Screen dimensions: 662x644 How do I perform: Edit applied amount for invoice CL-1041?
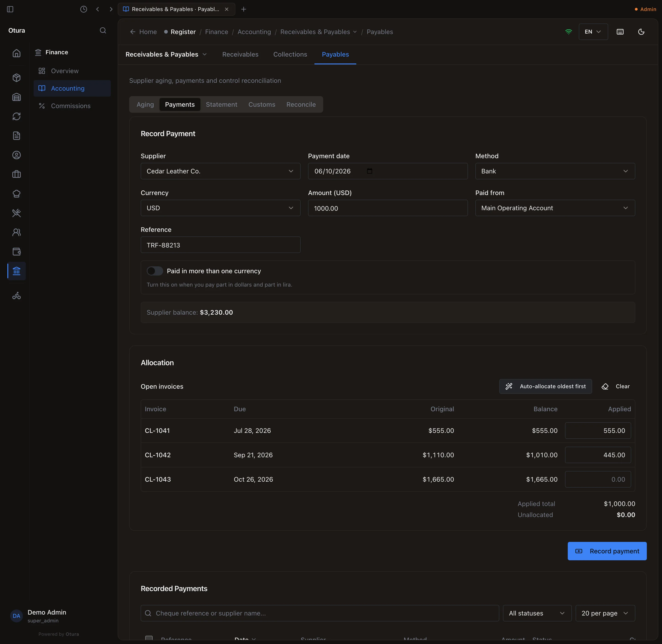(598, 431)
